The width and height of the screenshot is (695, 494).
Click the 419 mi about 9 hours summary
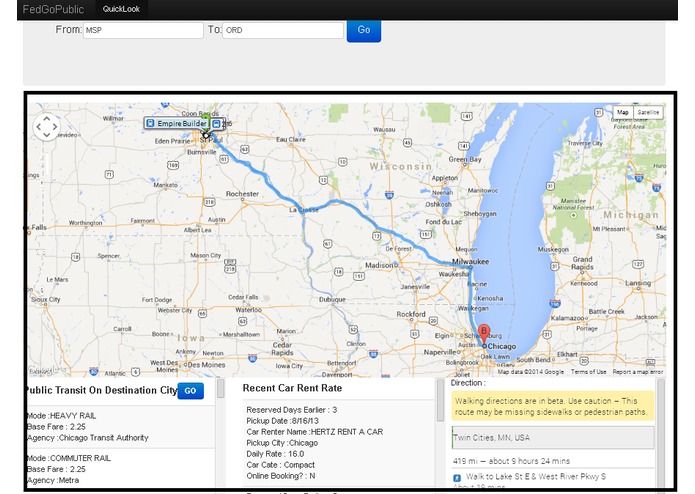511,461
